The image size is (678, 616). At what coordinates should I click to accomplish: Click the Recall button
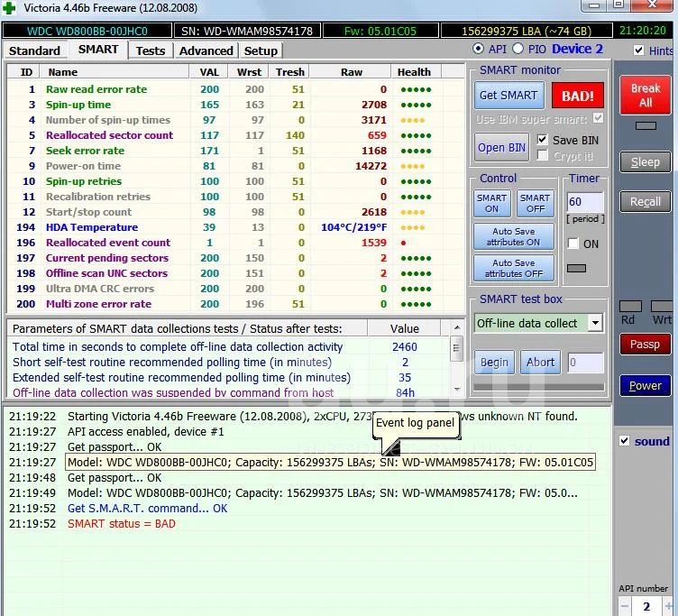646,202
